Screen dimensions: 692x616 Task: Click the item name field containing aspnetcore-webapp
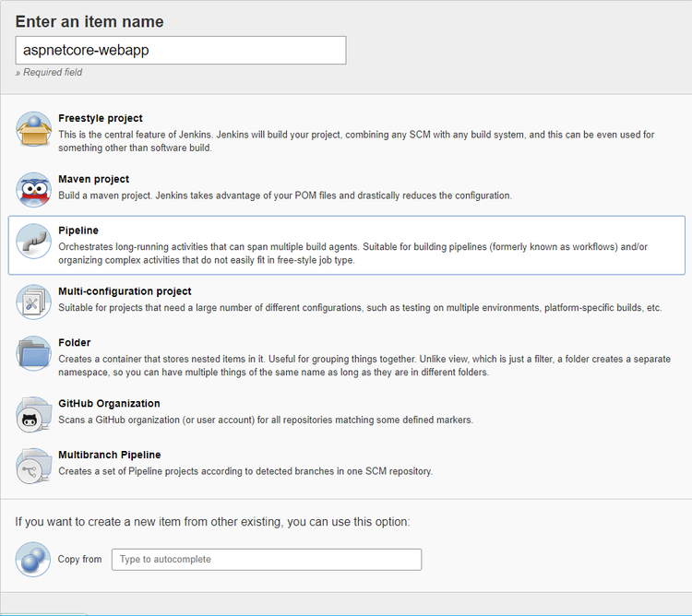pyautogui.click(x=181, y=51)
